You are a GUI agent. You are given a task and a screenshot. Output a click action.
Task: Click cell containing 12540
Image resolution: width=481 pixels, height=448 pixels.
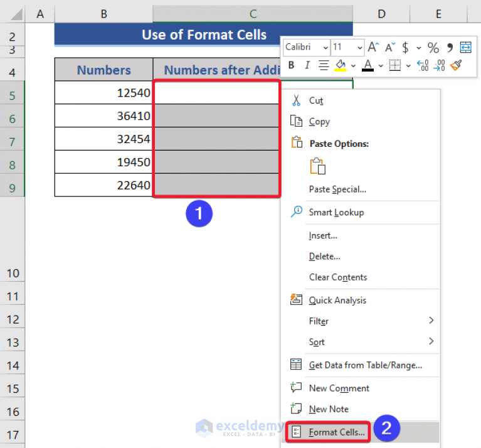[x=103, y=93]
